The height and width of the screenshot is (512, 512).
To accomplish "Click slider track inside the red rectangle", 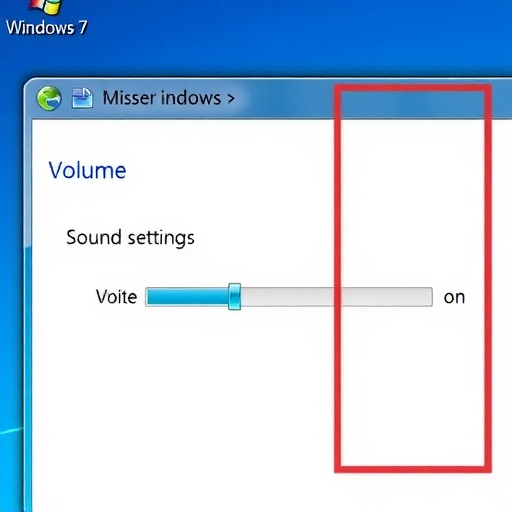I will pos(387,297).
